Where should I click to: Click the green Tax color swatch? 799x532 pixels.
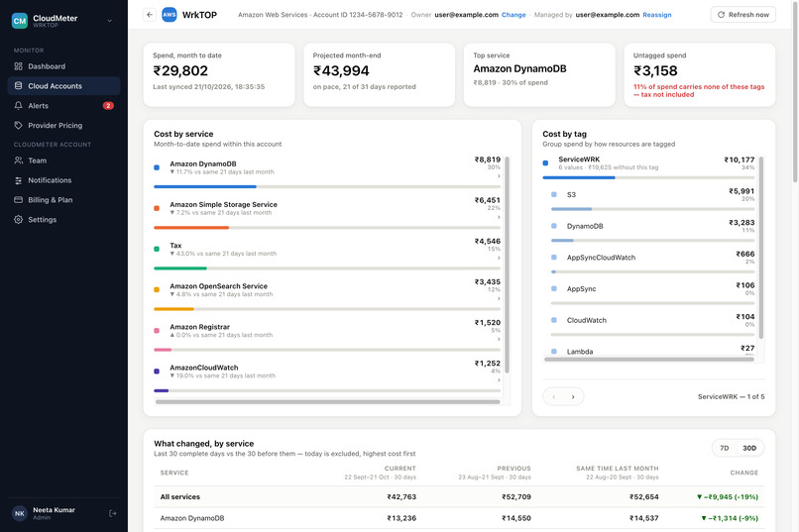coord(157,249)
